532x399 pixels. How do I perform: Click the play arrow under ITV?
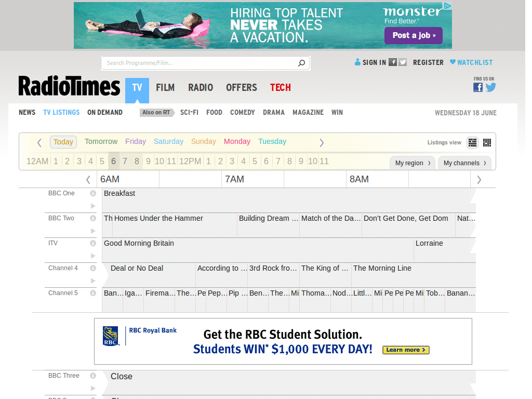pos(93,256)
